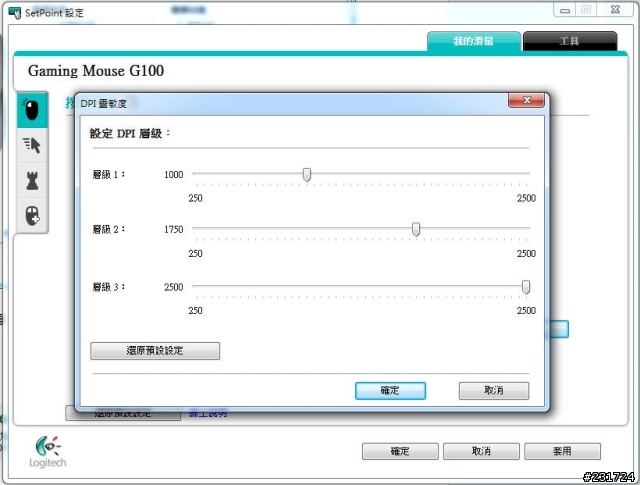Click the level 2 value 1750
Image resolution: width=640 pixels, height=485 pixels.
pos(173,229)
